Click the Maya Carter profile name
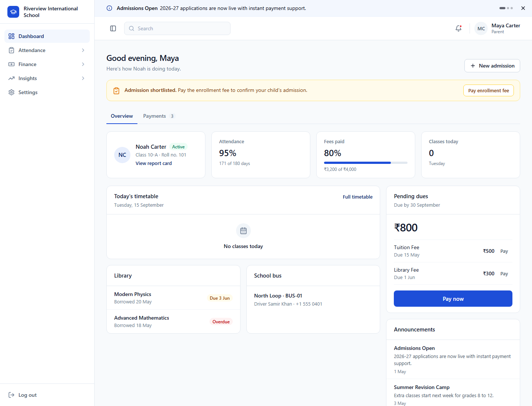 click(506, 25)
